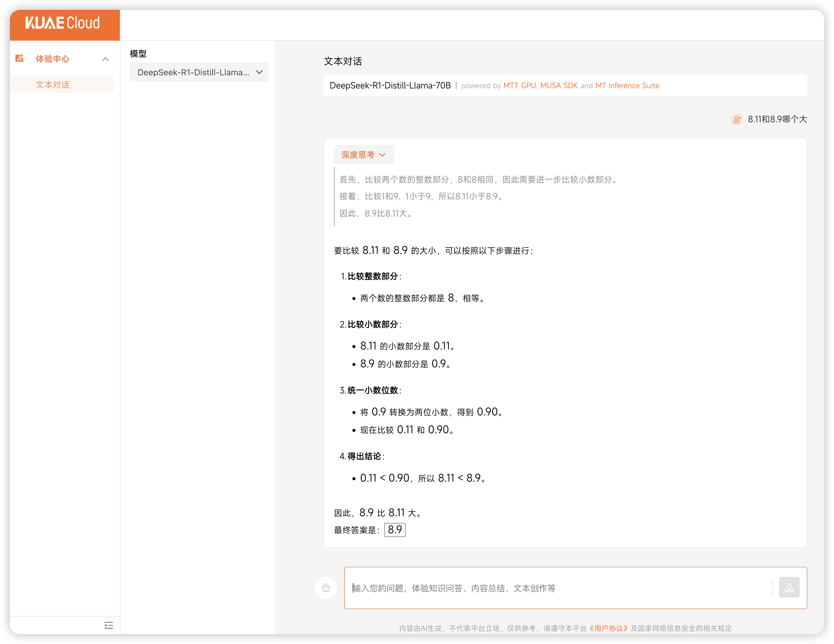
Task: Click the thinking line starting with 接着
Action: [x=421, y=196]
